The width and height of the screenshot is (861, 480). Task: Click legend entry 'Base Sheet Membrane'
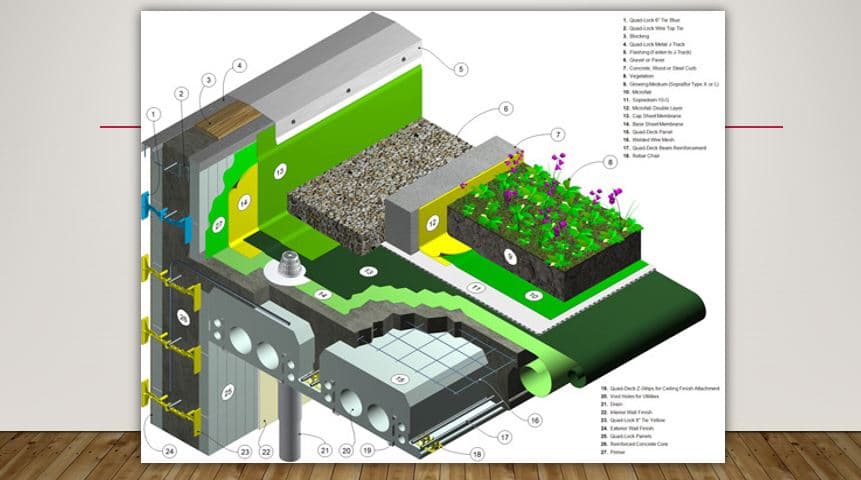click(x=658, y=124)
